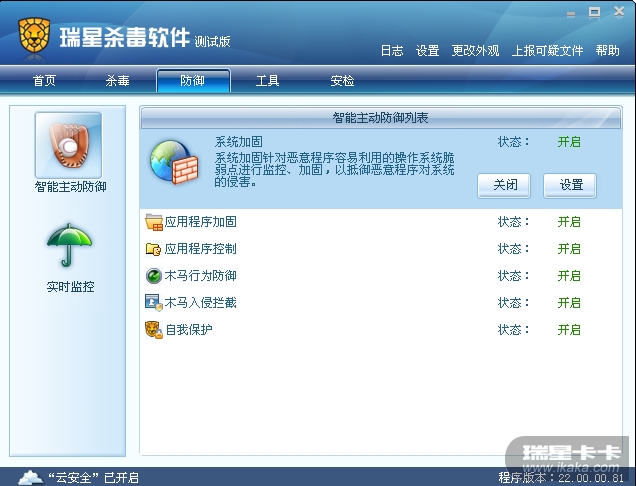Open the 帮助 menu
Screen dimensions: 636x486
click(x=607, y=51)
